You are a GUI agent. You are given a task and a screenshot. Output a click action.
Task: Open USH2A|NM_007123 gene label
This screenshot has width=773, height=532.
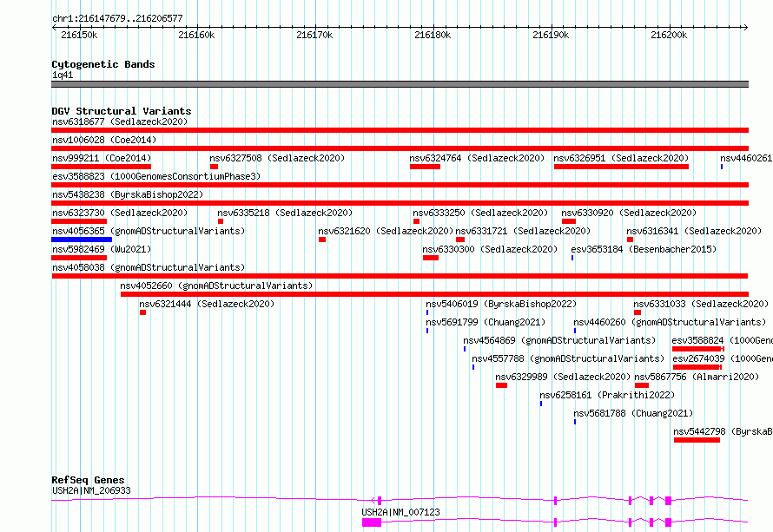point(400,512)
